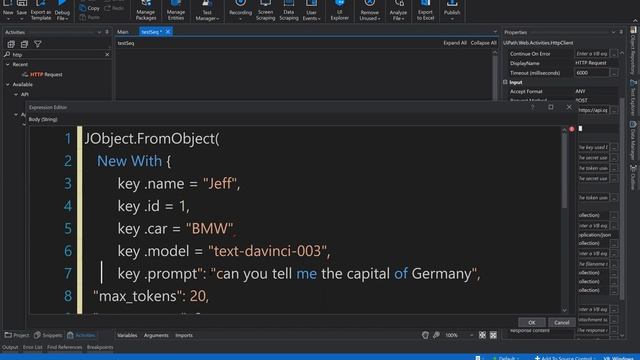
Task: Collapse the API tree node
Action: (x=16, y=94)
